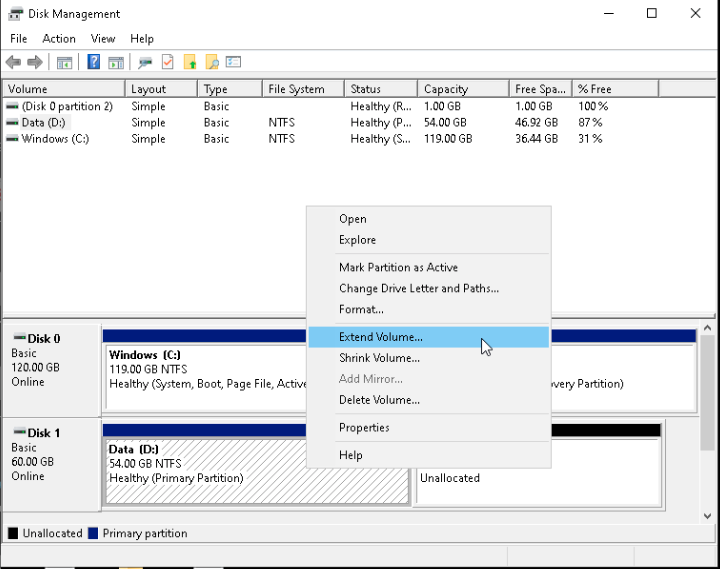
Task: Sort by the Free Space column header
Action: click(540, 89)
